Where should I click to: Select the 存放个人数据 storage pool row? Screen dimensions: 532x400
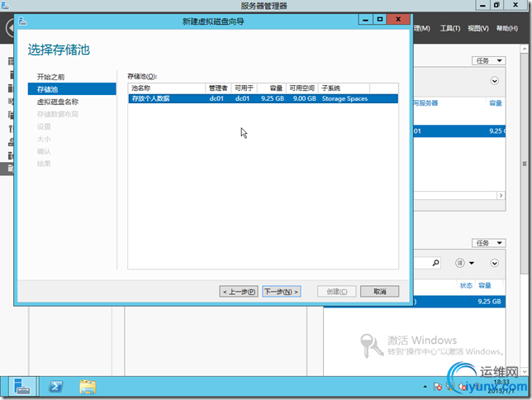click(x=263, y=98)
